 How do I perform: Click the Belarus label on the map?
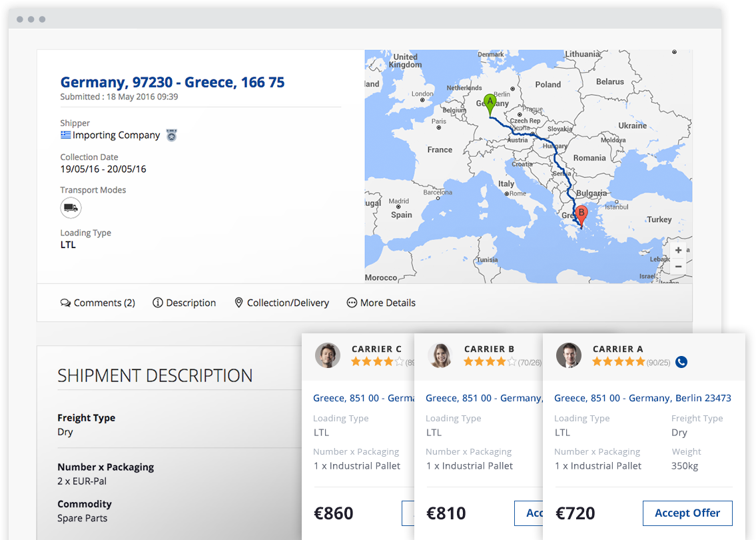click(610, 81)
